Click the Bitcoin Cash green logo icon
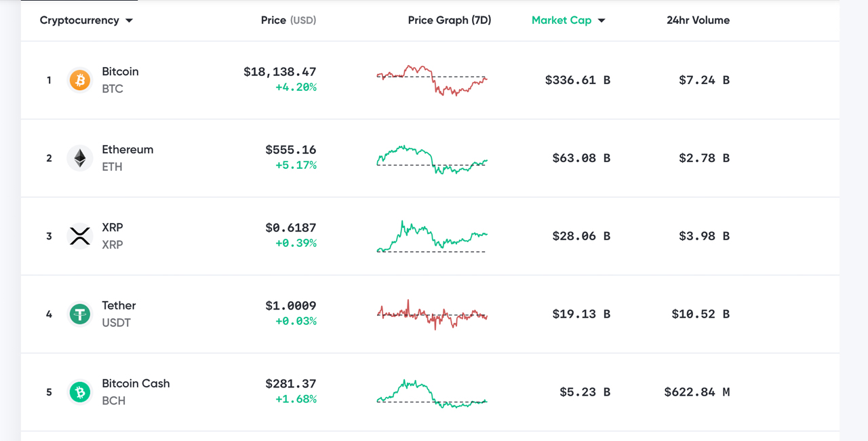The height and width of the screenshot is (441, 868). (79, 392)
